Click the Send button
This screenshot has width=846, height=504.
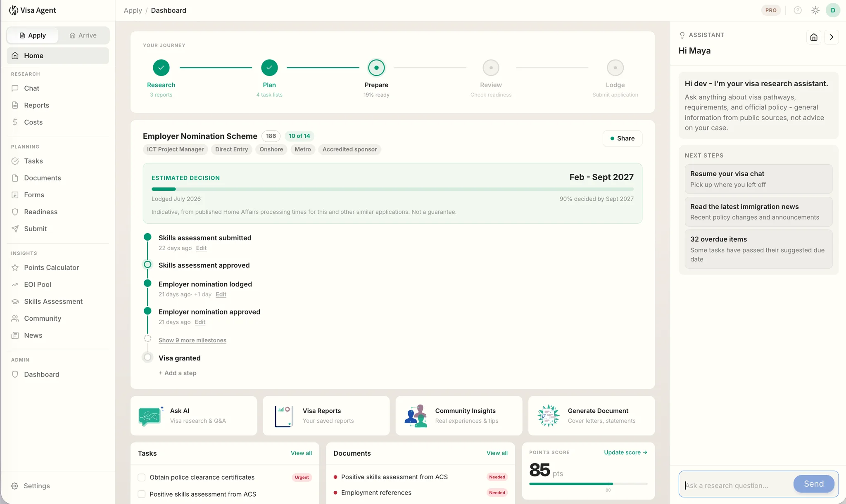813,484
